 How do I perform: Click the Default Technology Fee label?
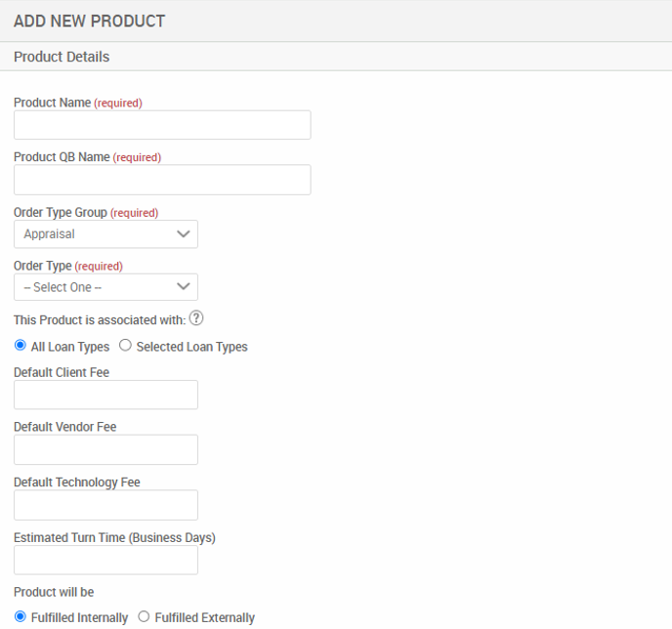[x=77, y=482]
